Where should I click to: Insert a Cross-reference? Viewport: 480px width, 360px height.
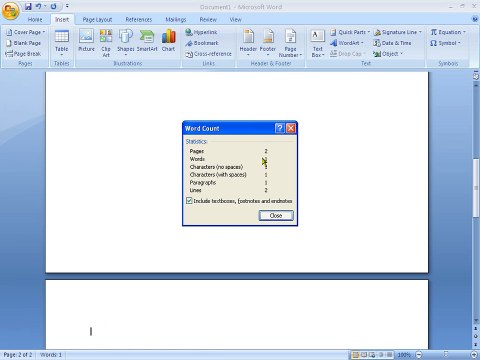pyautogui.click(x=209, y=54)
